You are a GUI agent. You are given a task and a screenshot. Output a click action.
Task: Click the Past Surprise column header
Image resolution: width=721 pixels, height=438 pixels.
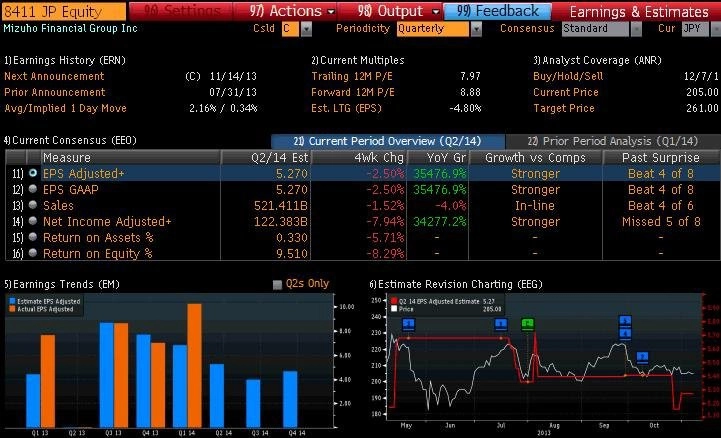[x=661, y=158]
